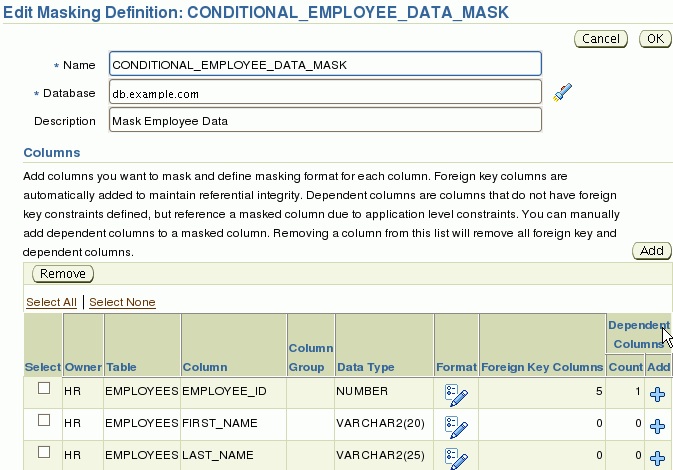Viewport: 673px width, 470px height.
Task: Edit format for LAST_NAME column
Action: (x=456, y=458)
